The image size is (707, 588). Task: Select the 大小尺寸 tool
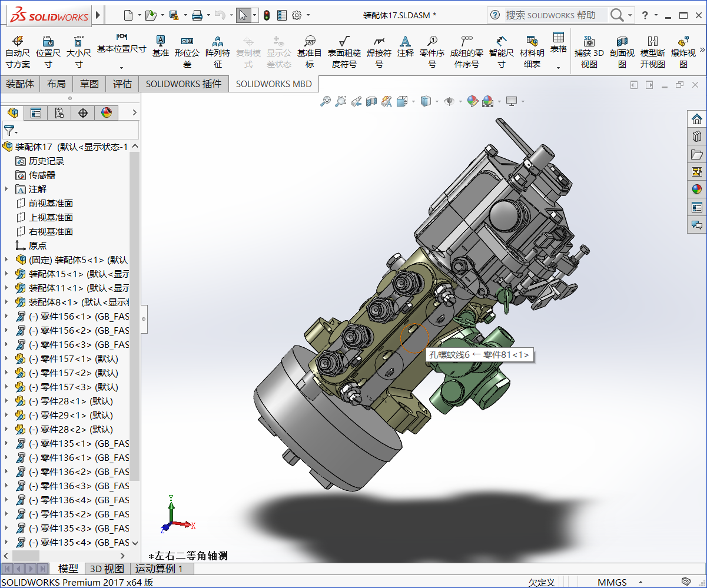tap(78, 51)
